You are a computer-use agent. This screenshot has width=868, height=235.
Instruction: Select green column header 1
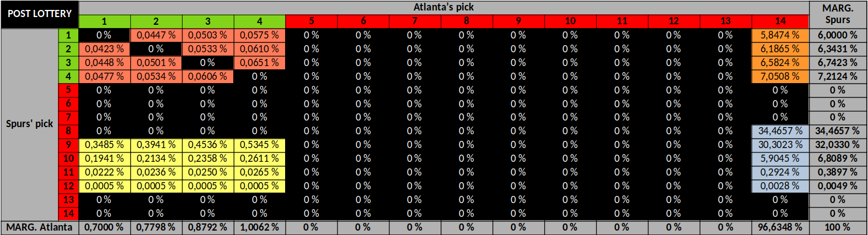pos(104,21)
